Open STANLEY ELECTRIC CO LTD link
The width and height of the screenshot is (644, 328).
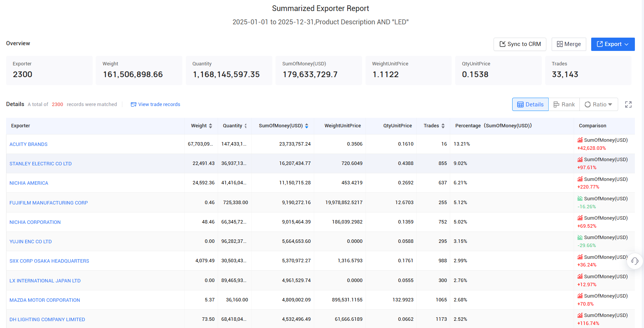pos(41,164)
